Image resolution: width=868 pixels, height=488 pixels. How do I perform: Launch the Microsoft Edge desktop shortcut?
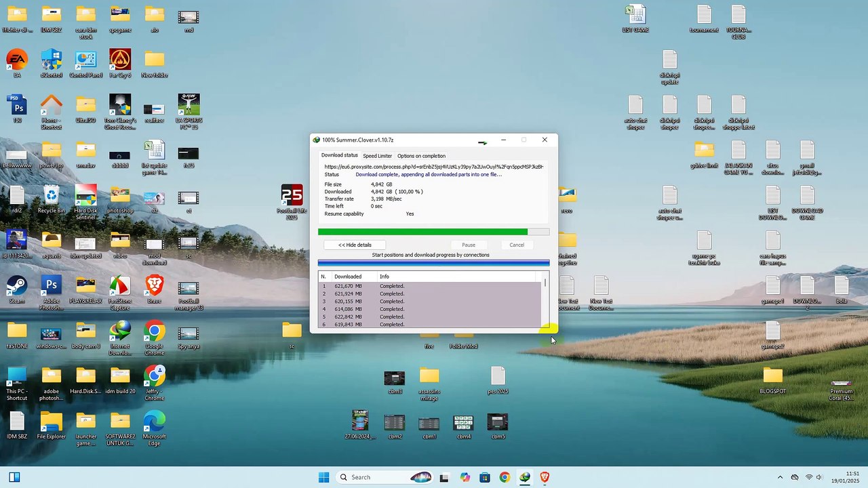click(x=155, y=428)
